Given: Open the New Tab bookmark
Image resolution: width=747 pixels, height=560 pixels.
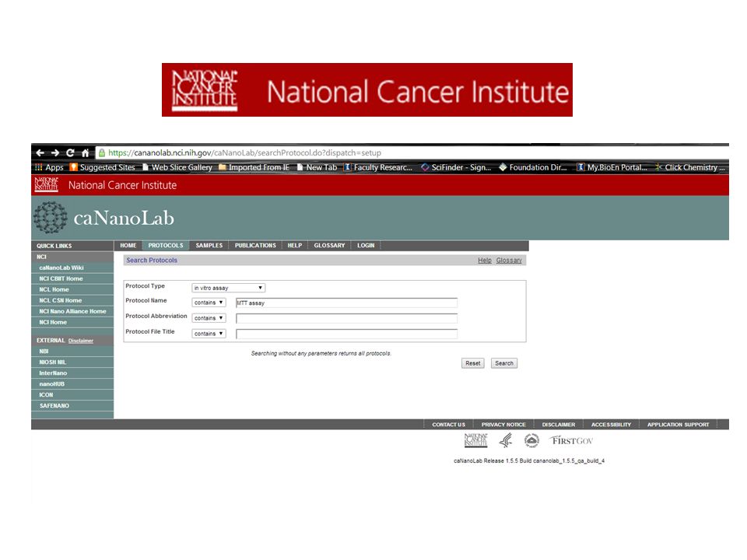Looking at the screenshot, I should (x=317, y=168).
